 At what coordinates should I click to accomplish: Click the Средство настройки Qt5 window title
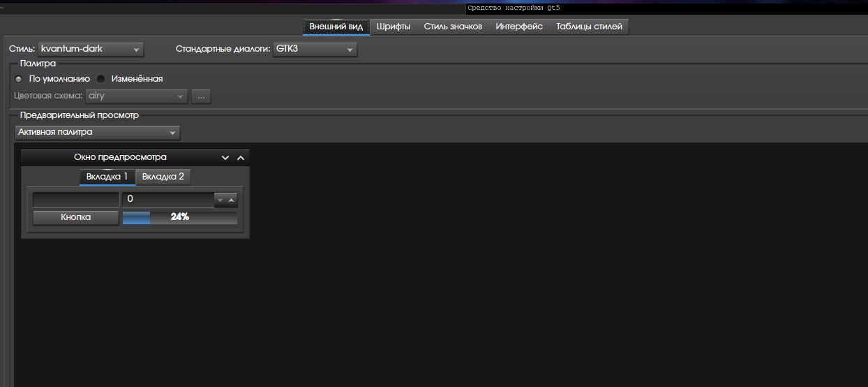point(513,8)
